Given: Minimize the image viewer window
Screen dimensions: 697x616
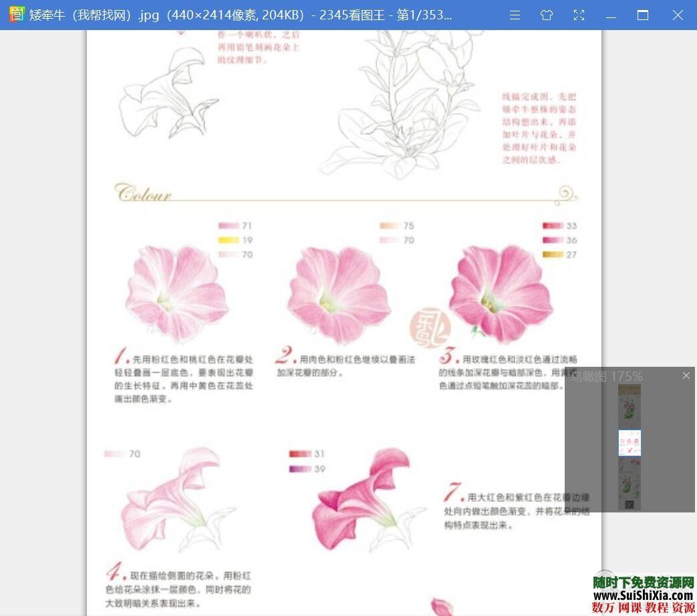Looking at the screenshot, I should pos(611,15).
